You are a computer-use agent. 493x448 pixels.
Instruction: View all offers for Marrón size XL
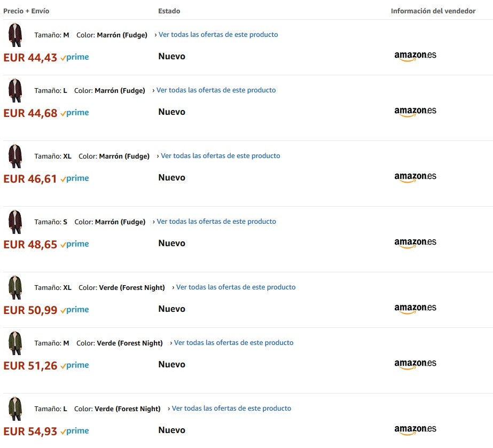(x=220, y=156)
